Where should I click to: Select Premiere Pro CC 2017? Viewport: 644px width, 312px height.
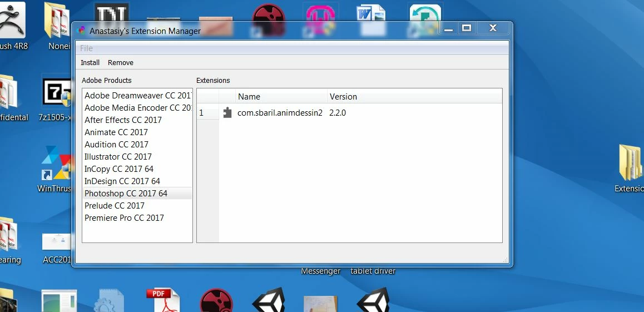[137, 217]
